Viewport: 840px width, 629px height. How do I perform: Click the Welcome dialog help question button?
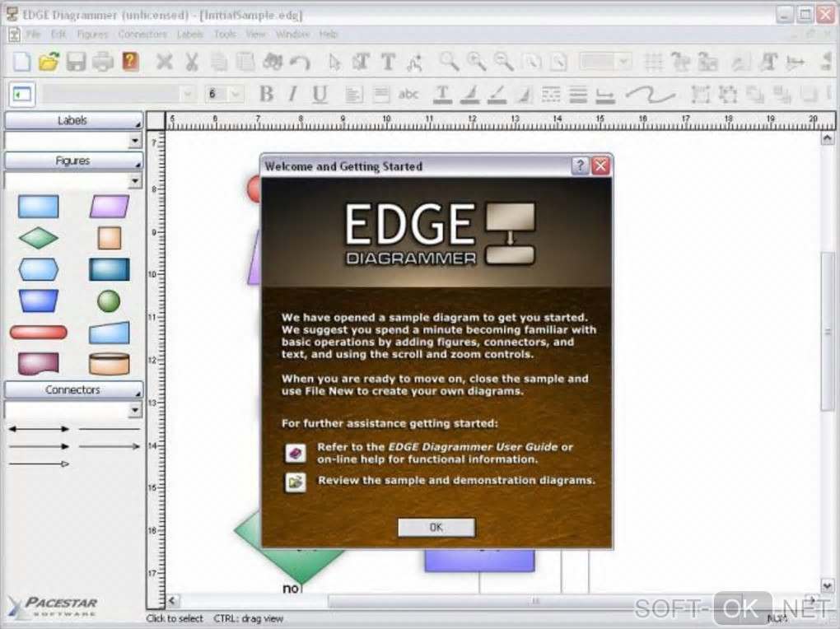580,166
